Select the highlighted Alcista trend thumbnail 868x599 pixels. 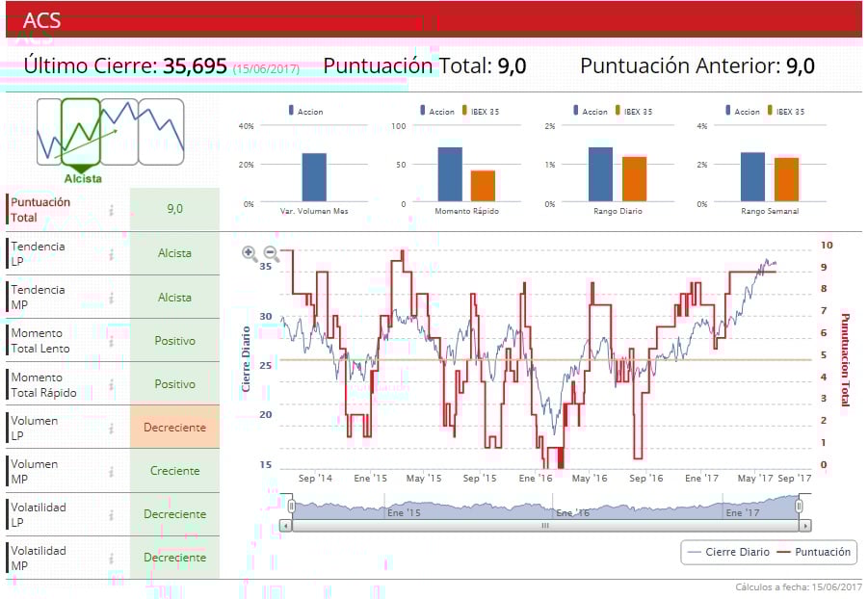(x=81, y=132)
